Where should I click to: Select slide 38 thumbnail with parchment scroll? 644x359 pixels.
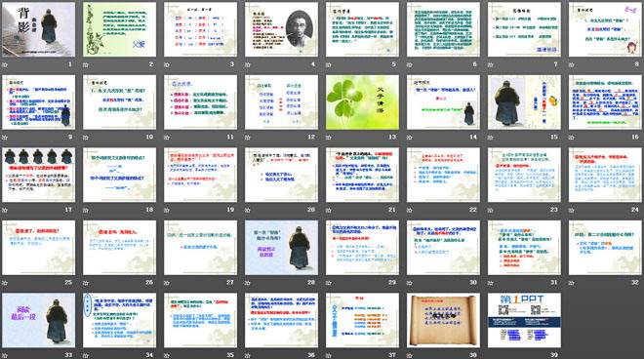coord(443,320)
